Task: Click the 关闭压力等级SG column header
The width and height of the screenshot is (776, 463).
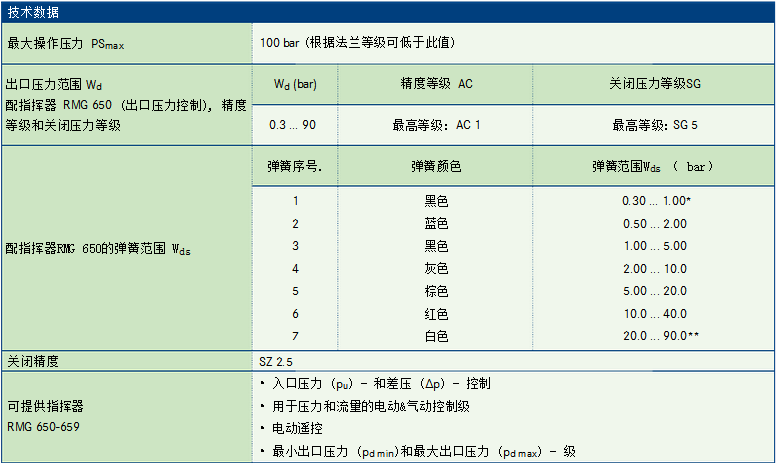Action: click(x=654, y=84)
